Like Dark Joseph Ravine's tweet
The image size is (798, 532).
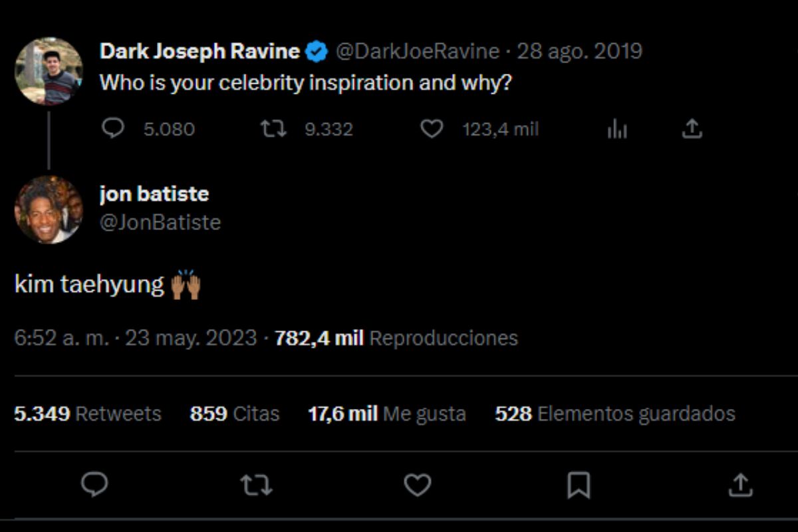(432, 128)
